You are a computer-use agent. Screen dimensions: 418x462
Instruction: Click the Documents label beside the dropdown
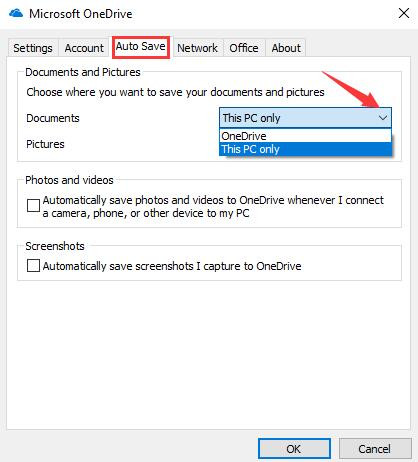53,118
